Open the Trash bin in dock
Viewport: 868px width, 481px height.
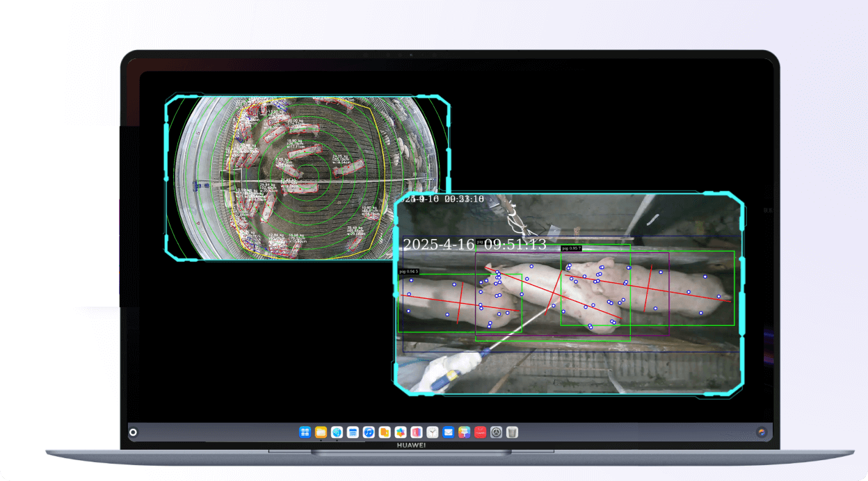click(x=512, y=432)
